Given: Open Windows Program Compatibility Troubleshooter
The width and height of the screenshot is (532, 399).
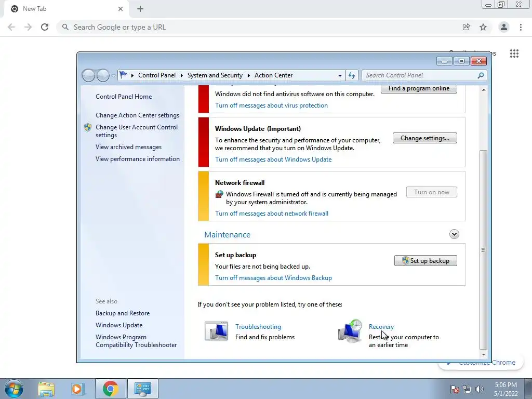Looking at the screenshot, I should (136, 341).
